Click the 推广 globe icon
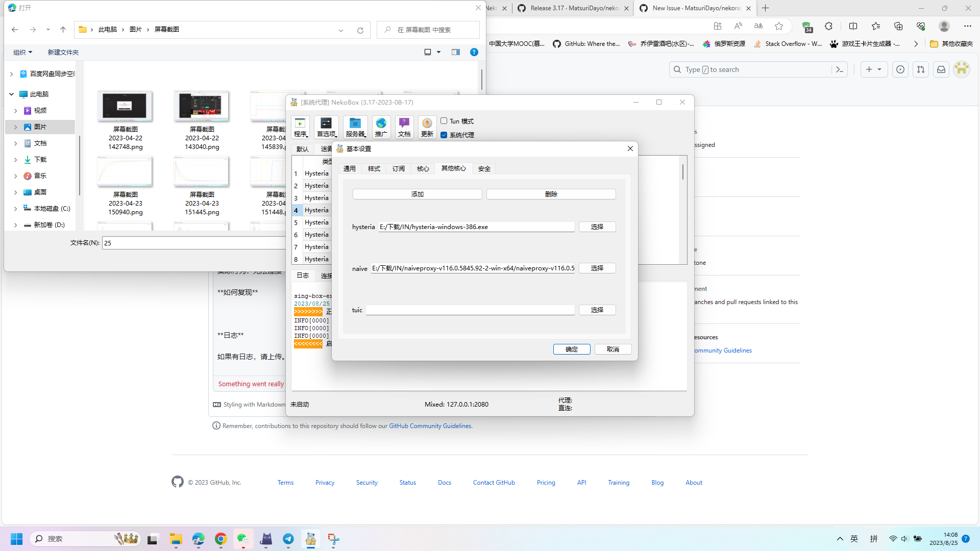The image size is (980, 551). [x=381, y=127]
